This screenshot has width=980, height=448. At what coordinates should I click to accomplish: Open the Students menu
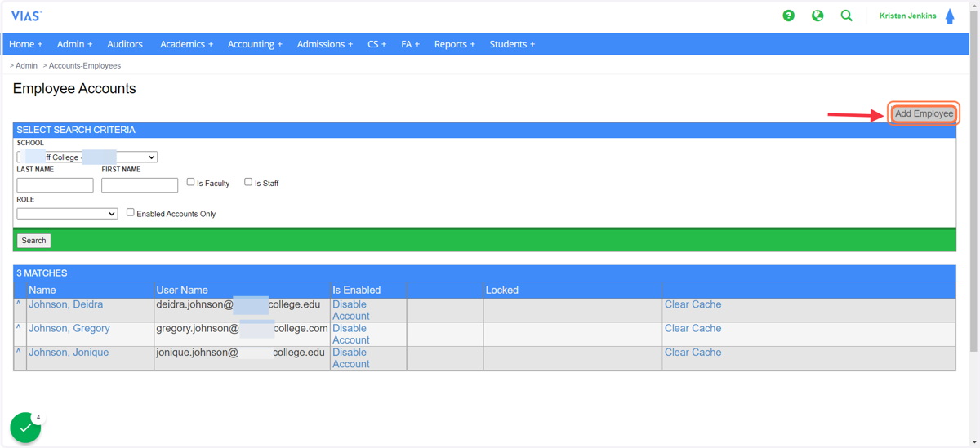[x=512, y=44]
